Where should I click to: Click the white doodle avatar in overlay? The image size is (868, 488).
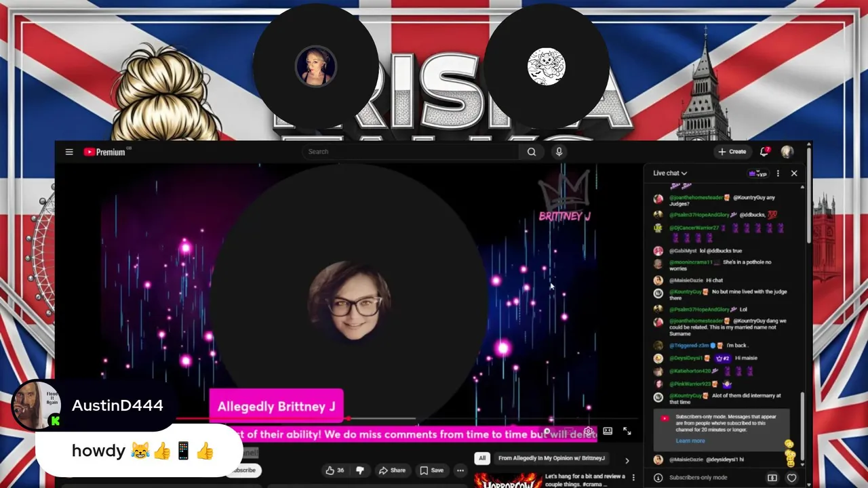[546, 66]
